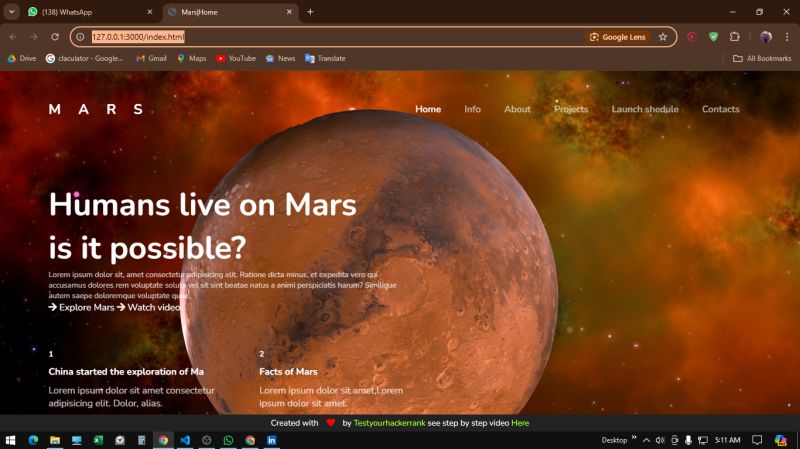800x449 pixels.
Task: Open Launch shedule in the navigation
Action: 645,109
